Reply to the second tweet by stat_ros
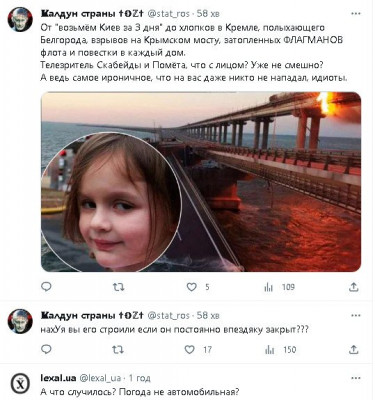 pos(46,349)
